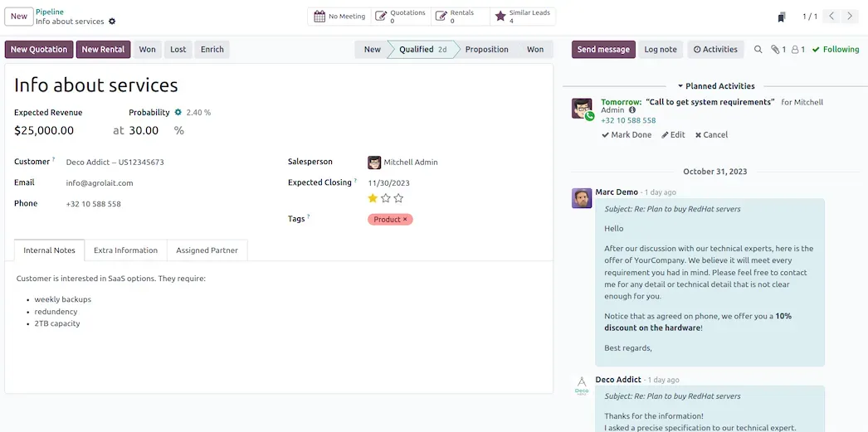Open the Salesperson field Mitchell Admin

tap(410, 163)
